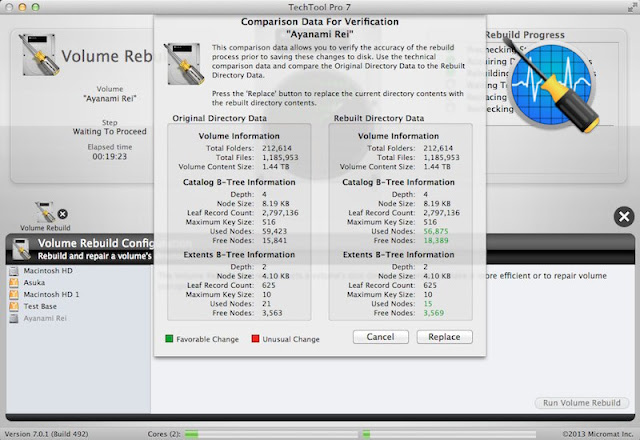
Task: Click the macOS yellow minimize button
Action: 22,7
